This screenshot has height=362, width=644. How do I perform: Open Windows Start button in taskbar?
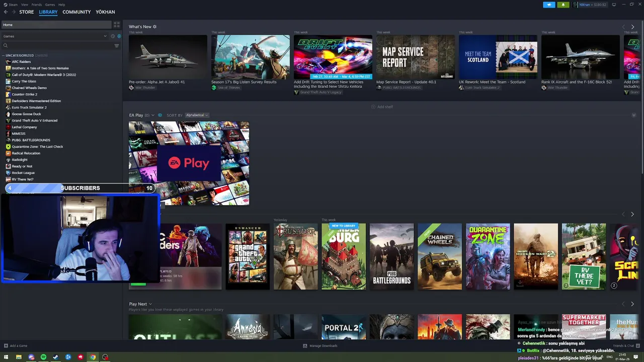click(x=6, y=357)
